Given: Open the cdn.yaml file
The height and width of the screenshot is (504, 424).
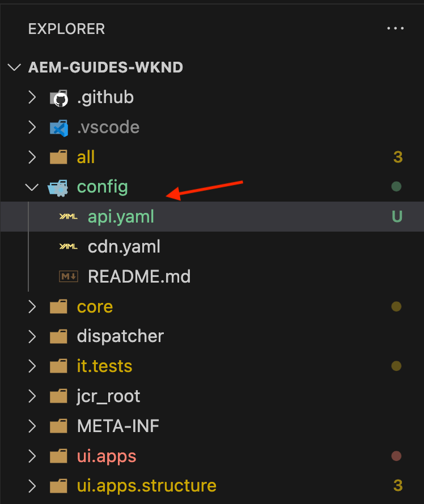Looking at the screenshot, I should pos(124,247).
